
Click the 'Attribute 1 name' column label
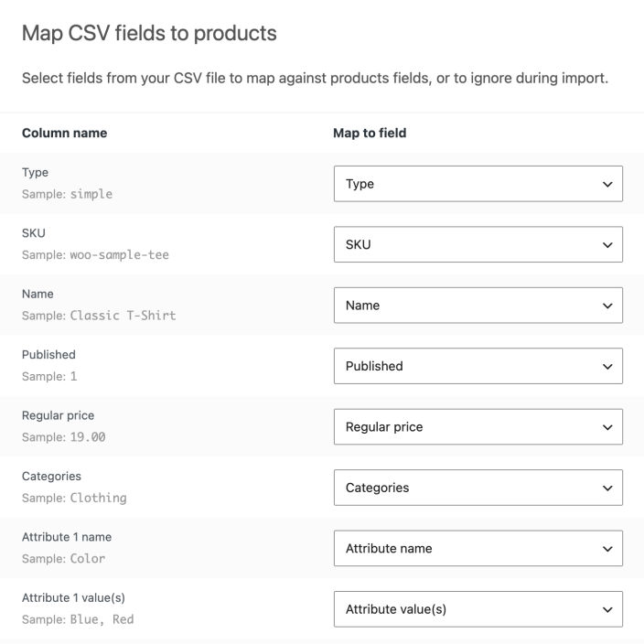(x=67, y=537)
